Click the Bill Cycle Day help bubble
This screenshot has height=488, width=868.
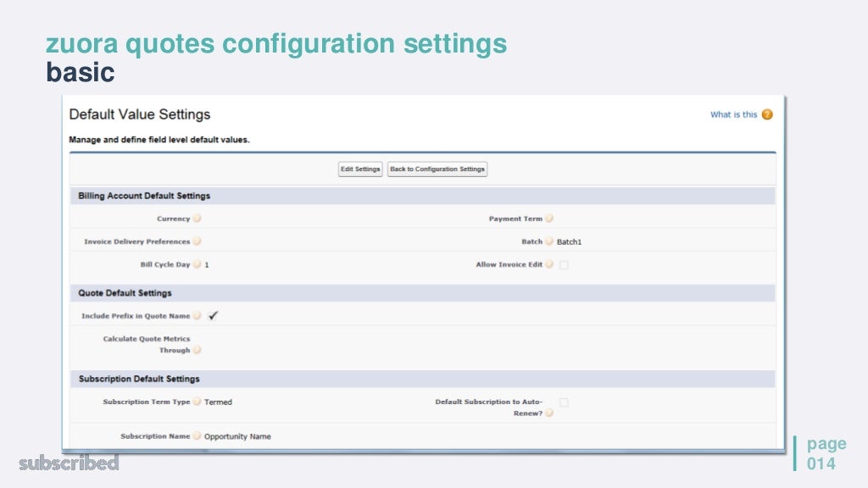point(197,264)
